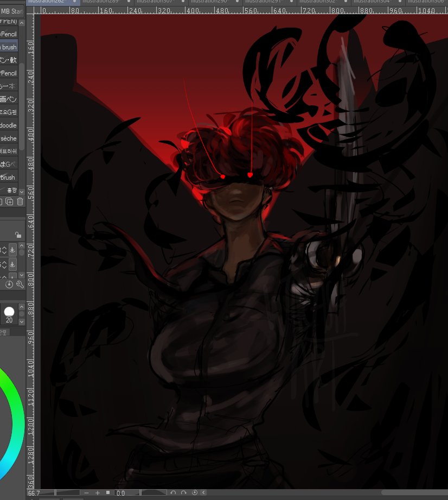The height and width of the screenshot is (500, 448).
Task: Click the character's face on canvas
Action: tap(235, 199)
